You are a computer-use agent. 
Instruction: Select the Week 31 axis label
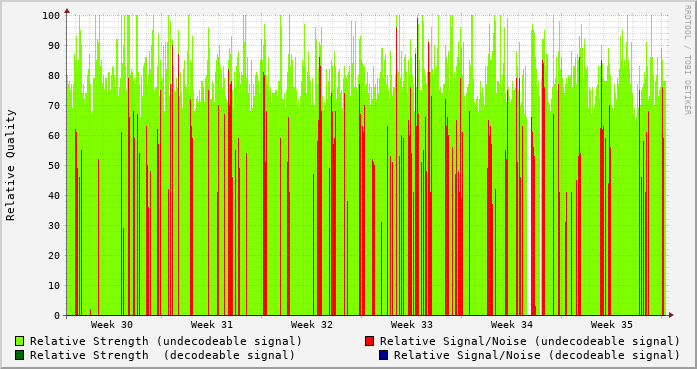point(212,325)
